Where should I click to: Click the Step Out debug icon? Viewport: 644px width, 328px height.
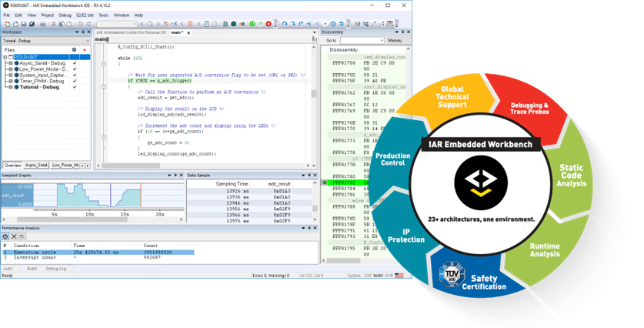point(301,24)
